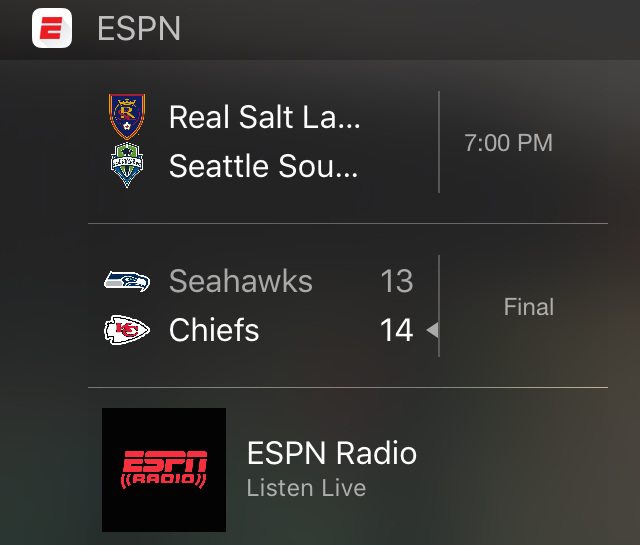Viewport: 640px width, 545px height.
Task: Open the 7:00 PM match time
Action: point(508,143)
